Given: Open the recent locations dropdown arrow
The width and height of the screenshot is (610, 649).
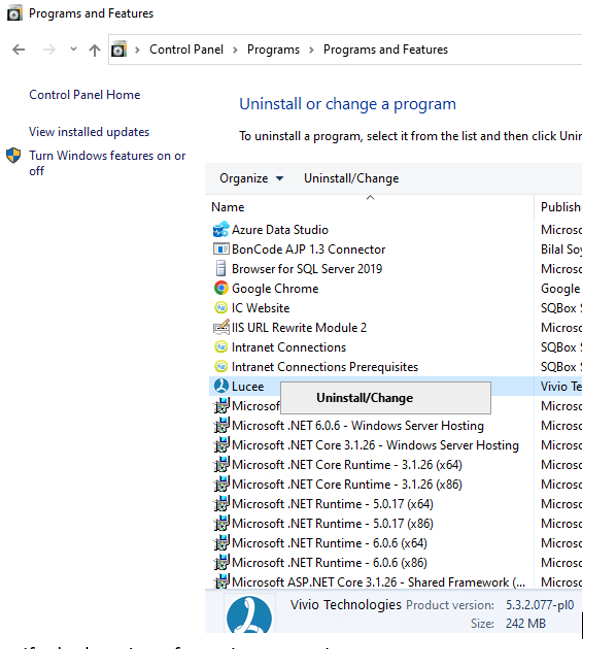Looking at the screenshot, I should [73, 49].
